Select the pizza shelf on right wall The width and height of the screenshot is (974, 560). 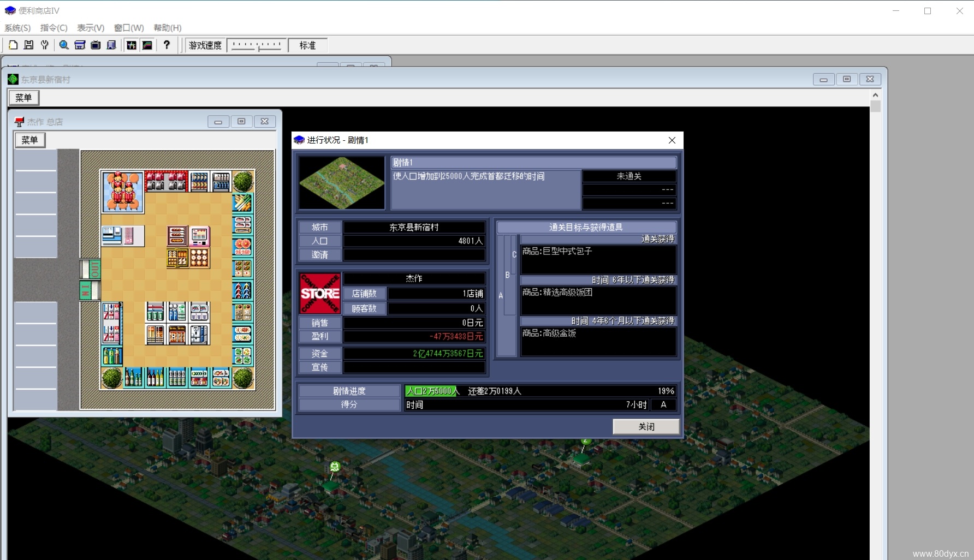pos(242,247)
